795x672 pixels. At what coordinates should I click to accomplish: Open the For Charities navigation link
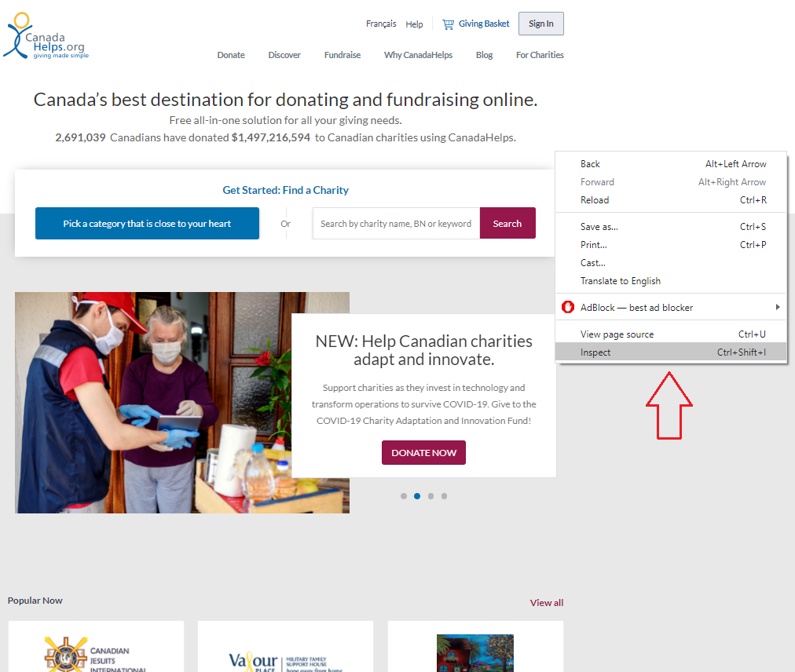[540, 55]
